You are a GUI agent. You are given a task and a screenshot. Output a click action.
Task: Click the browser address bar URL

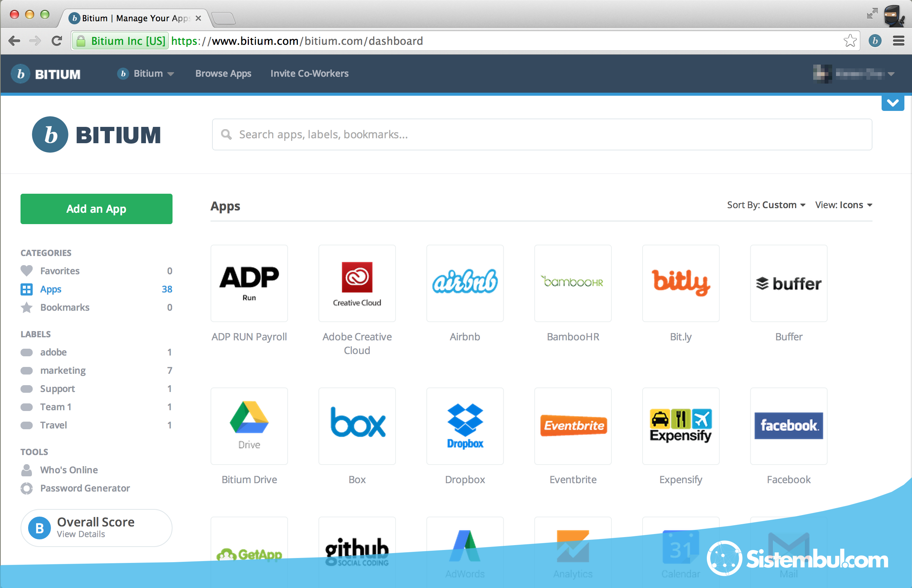pyautogui.click(x=297, y=41)
